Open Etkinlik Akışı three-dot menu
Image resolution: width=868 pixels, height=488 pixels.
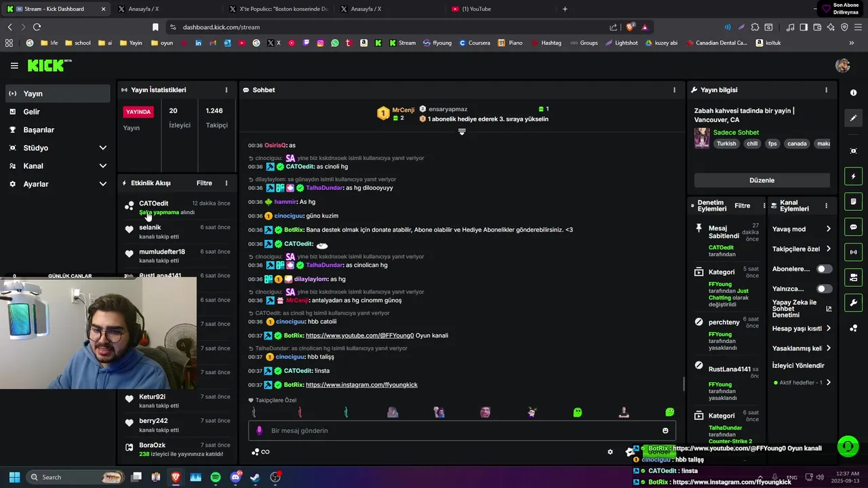[226, 183]
